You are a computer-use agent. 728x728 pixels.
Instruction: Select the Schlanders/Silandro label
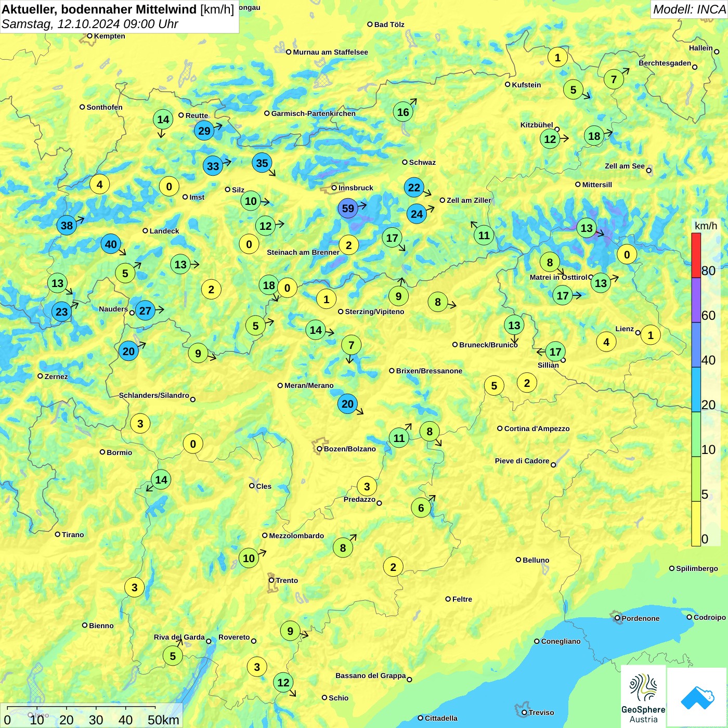coord(154,395)
